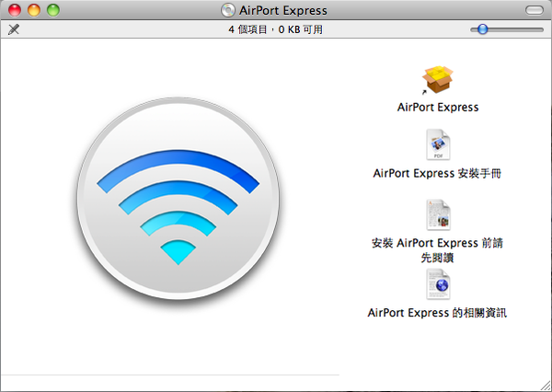Open the AirPort Express 的相關資訊 web location icon
Viewport: 552px width, 392px height.
tap(438, 283)
